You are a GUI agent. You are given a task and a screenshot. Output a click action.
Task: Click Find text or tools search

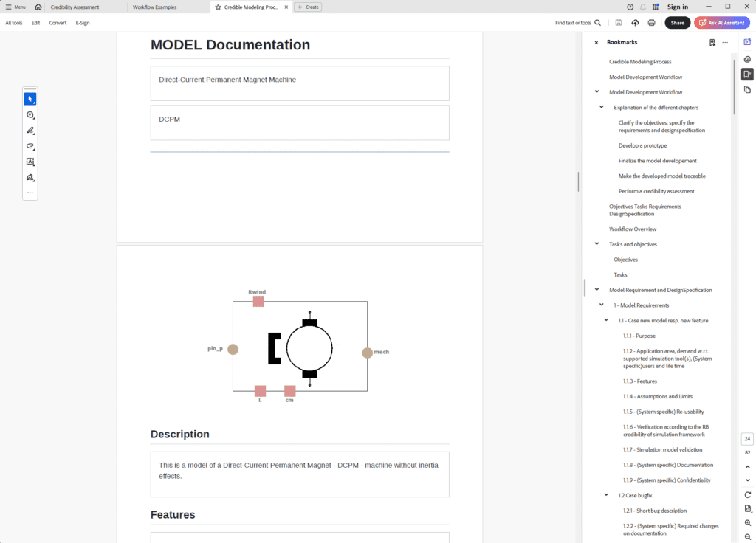click(577, 23)
